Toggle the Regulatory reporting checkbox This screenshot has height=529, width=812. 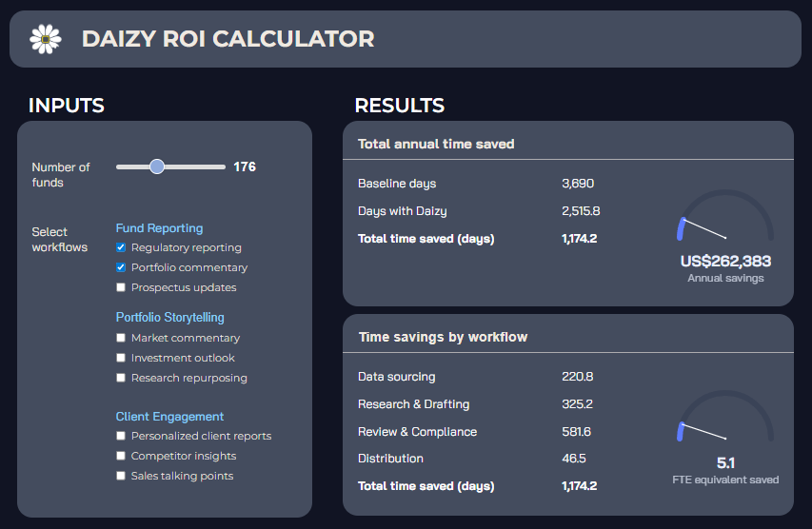coord(121,247)
